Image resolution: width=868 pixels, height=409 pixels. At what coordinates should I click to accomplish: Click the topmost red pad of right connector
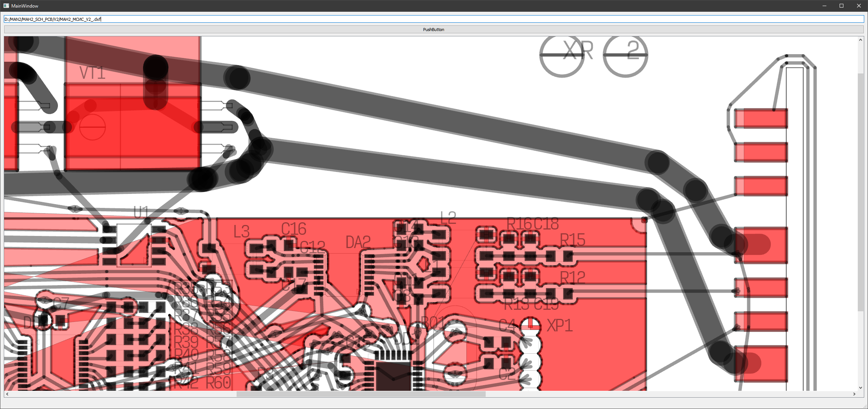pyautogui.click(x=761, y=118)
